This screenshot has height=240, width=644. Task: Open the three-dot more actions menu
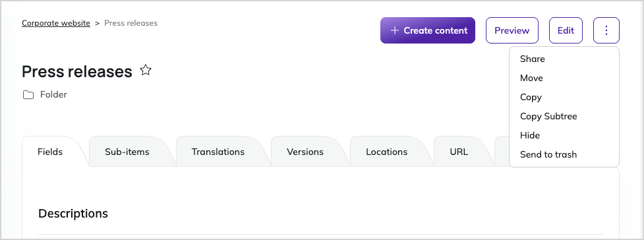(606, 30)
